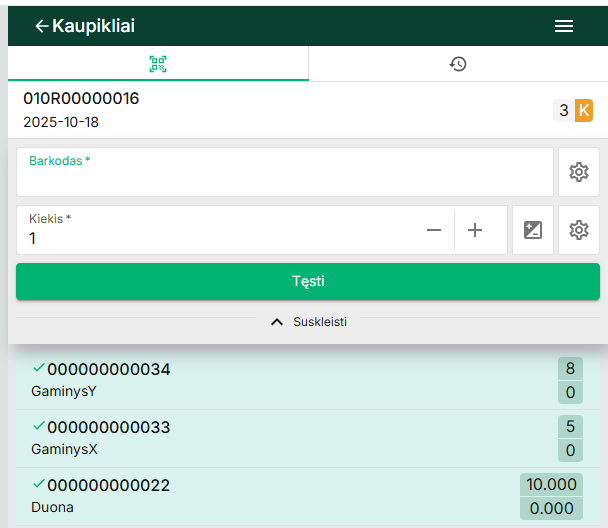Open the plus/minus calculator icon

pyautogui.click(x=532, y=230)
